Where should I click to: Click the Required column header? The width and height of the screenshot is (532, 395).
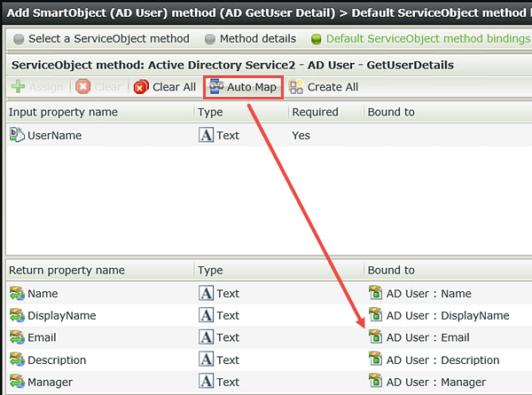[315, 112]
